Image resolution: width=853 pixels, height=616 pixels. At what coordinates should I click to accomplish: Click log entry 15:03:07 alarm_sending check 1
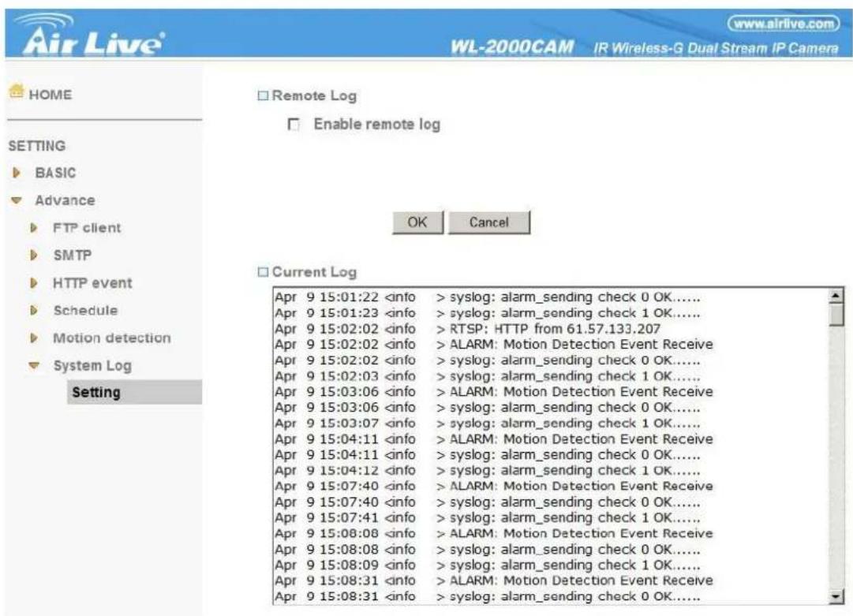pos(488,423)
